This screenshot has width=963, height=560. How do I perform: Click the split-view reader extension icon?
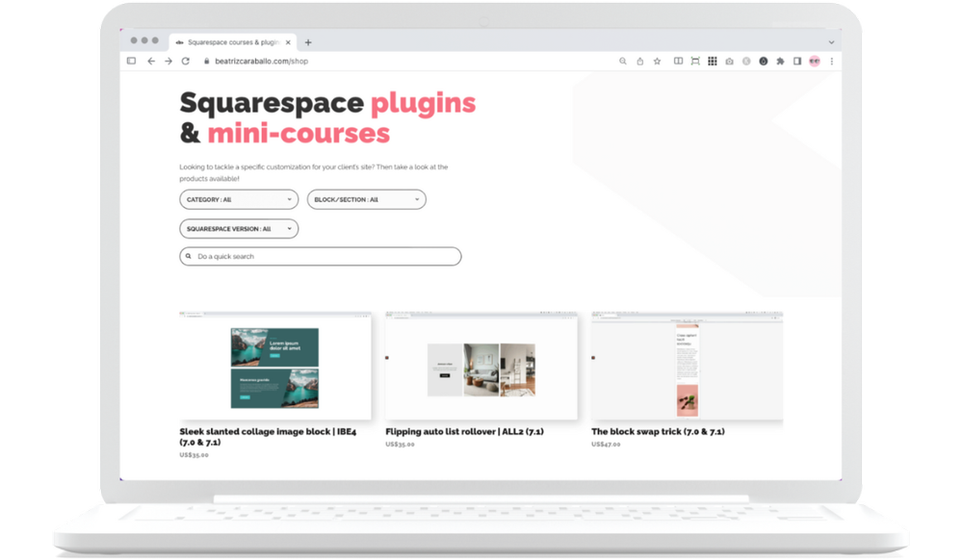click(678, 62)
